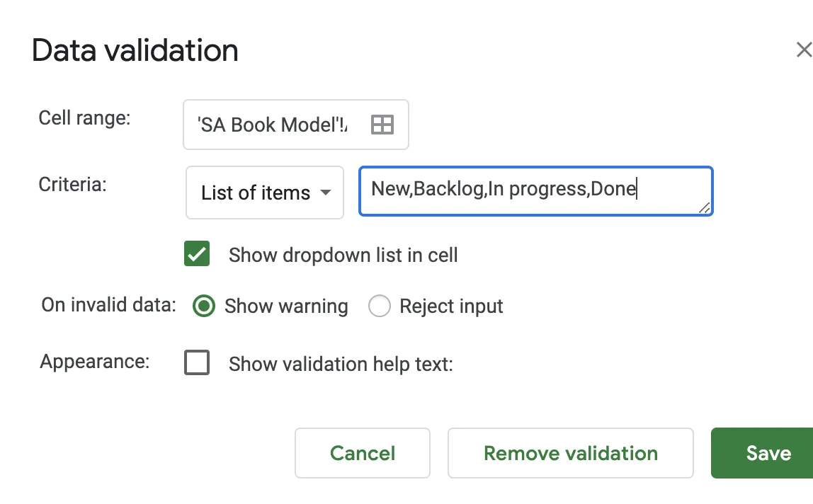Click the 'Show dropdown list in cell' label text
Screen dimensions: 813x504
point(343,255)
